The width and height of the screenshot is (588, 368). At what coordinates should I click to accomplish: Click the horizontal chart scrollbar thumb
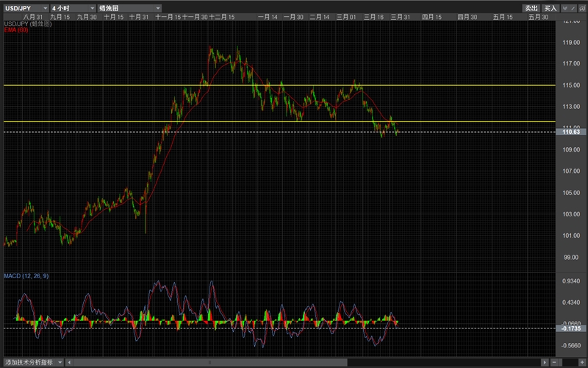(210, 362)
